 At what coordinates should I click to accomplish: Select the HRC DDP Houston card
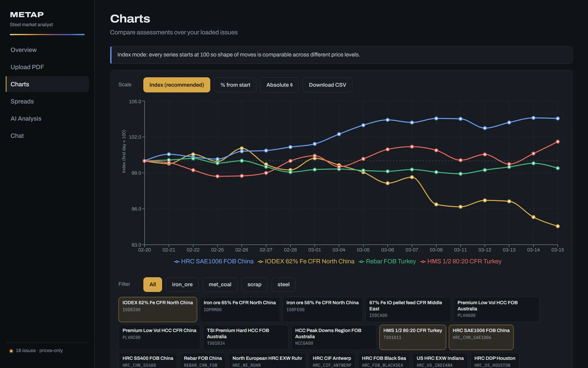click(x=495, y=361)
